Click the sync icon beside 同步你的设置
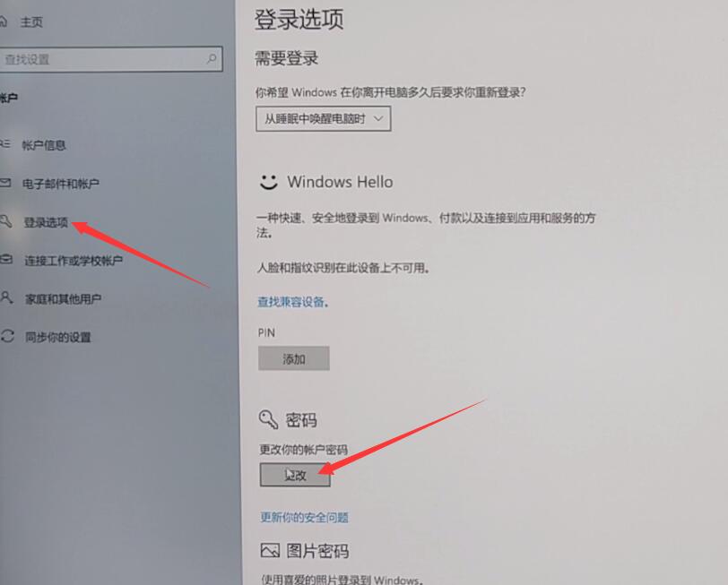Screen dimensions: 728x585 tap(7, 336)
